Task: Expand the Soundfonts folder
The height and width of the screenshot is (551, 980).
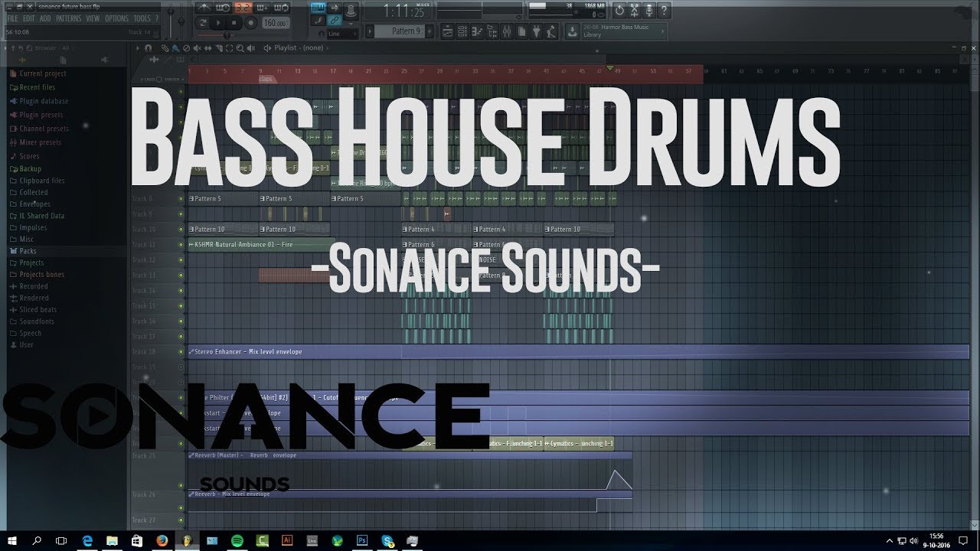Action: 31,321
